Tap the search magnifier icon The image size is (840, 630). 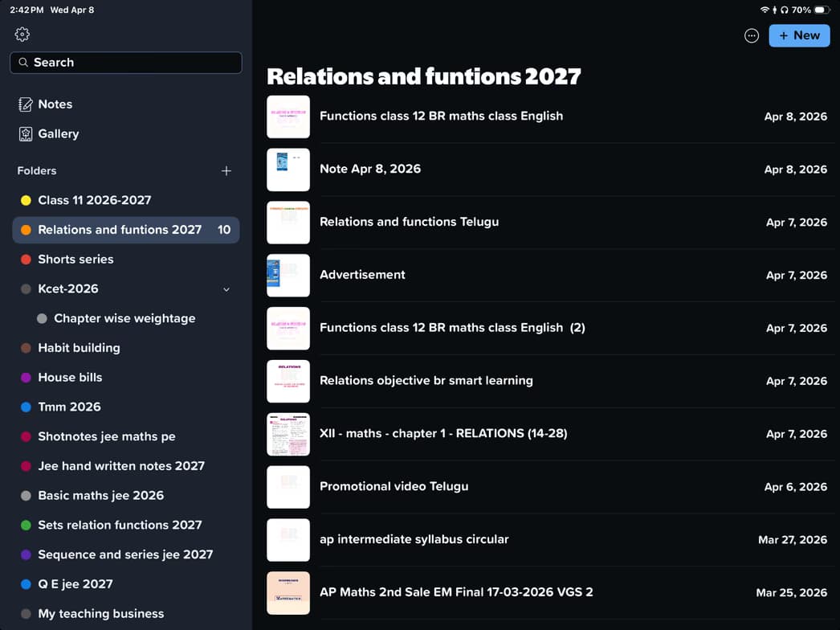point(24,63)
